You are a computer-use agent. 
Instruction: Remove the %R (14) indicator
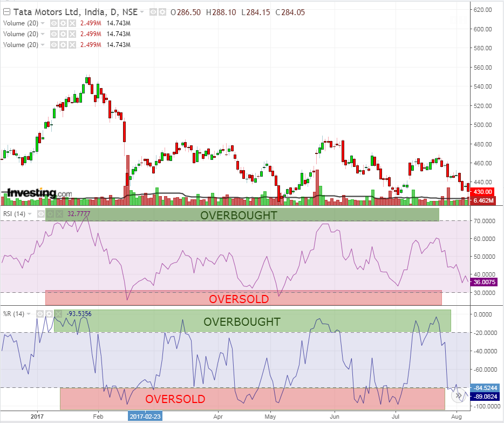coord(58,314)
